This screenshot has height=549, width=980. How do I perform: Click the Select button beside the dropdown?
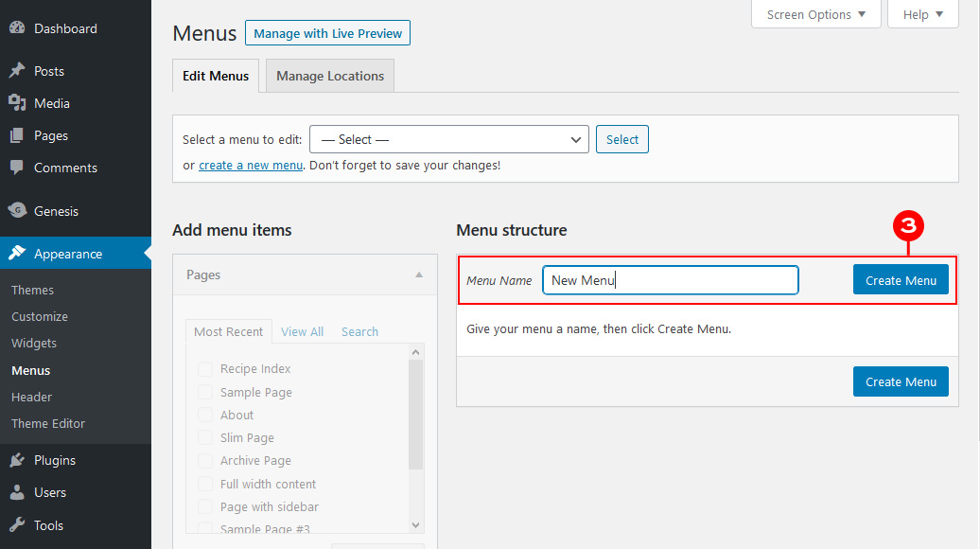coord(621,139)
